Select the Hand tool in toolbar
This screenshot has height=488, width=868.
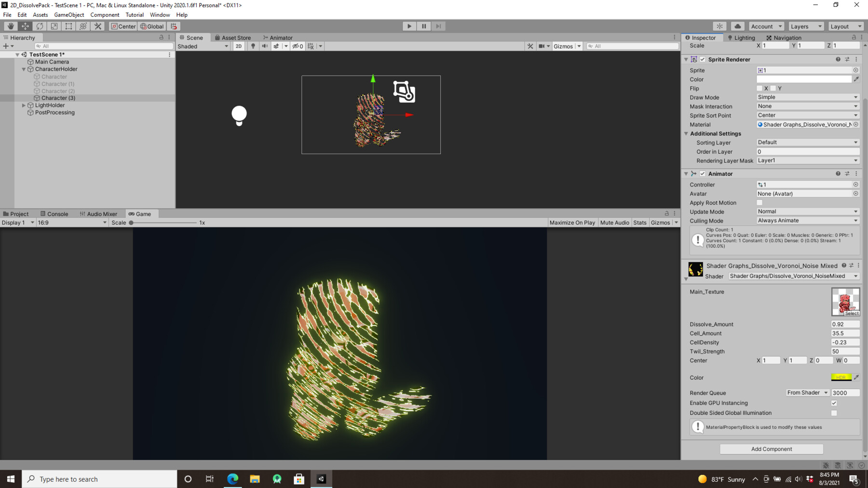coord(10,26)
